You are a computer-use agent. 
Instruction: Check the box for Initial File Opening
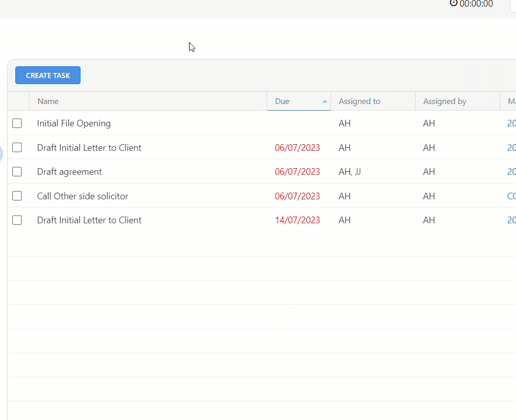17,123
